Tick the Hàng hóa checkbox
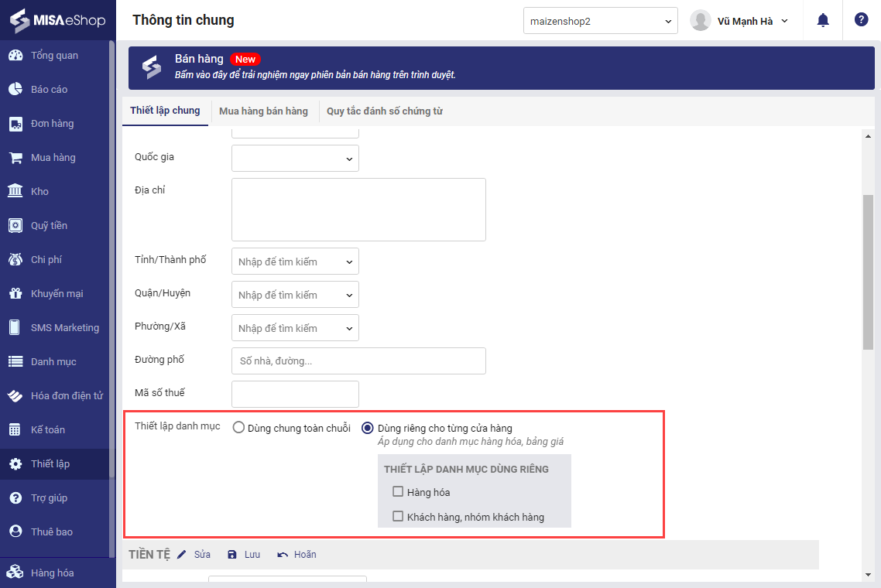This screenshot has height=588, width=881. [398, 491]
